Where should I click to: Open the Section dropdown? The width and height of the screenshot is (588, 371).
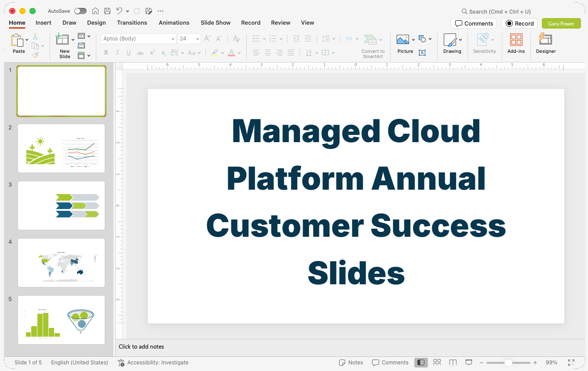pos(84,55)
